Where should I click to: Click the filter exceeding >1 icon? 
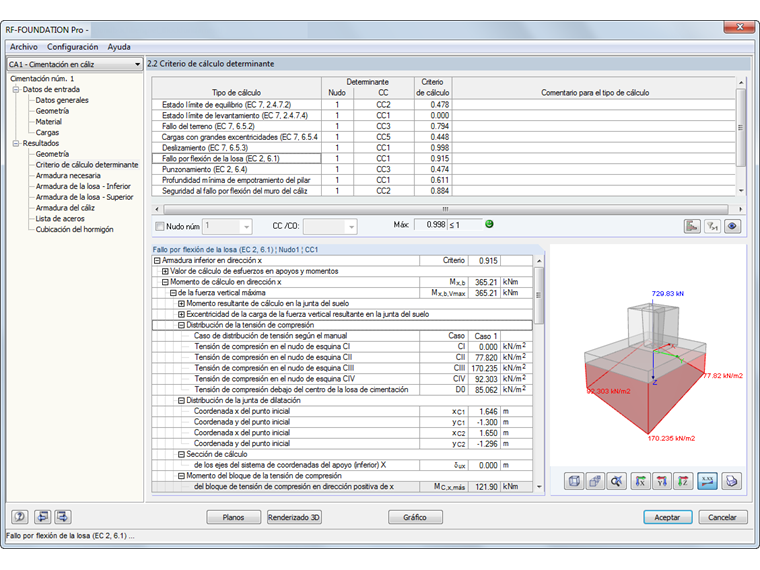point(712,226)
